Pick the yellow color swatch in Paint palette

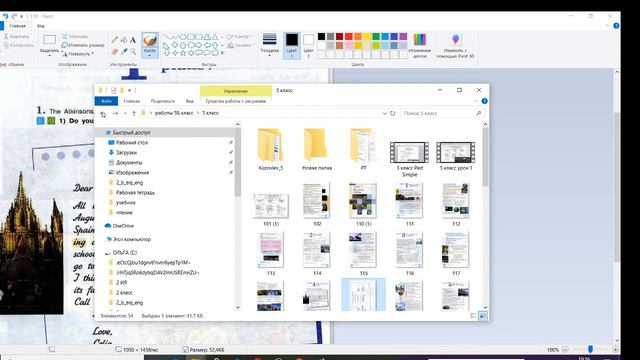coord(367,37)
